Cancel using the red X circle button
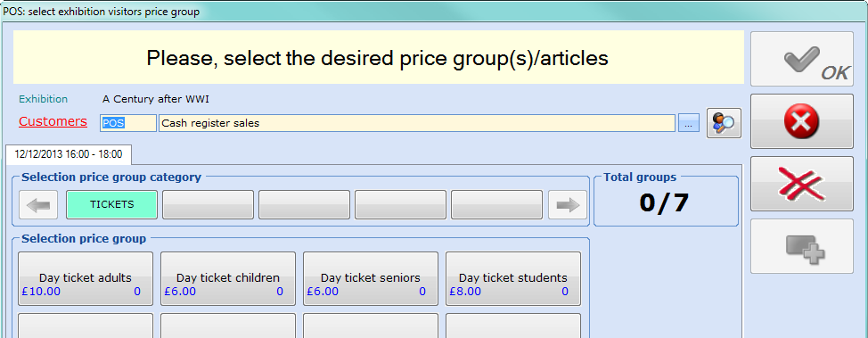The width and height of the screenshot is (868, 338). pos(801,121)
